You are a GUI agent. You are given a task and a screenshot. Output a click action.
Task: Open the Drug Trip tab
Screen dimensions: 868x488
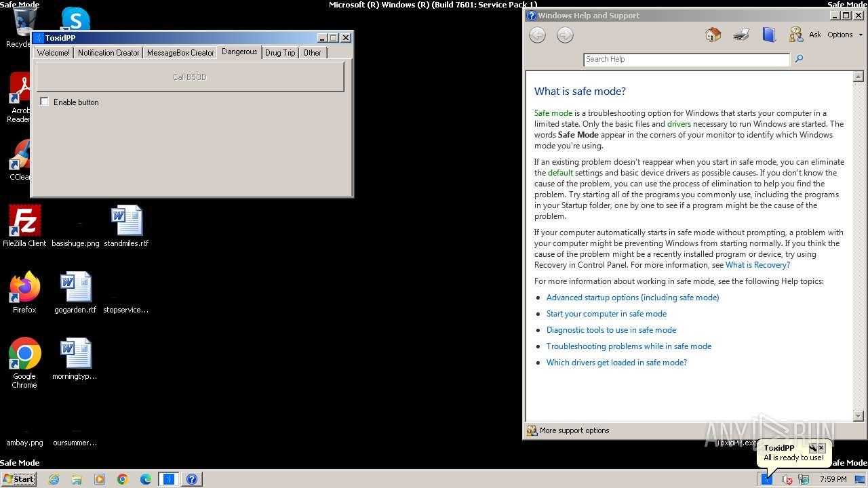point(280,53)
